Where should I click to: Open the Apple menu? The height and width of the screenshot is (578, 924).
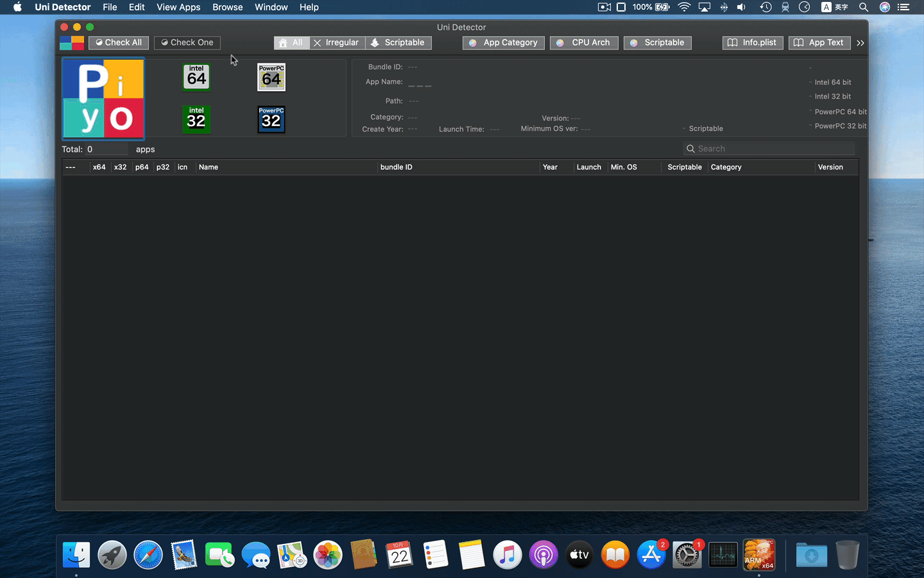17,7
